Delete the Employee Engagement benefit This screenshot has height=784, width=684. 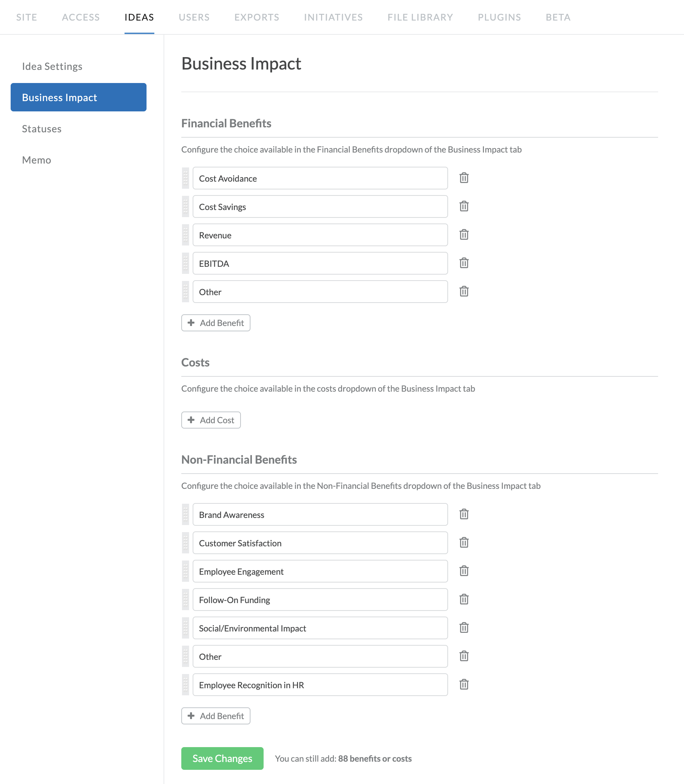pos(464,571)
